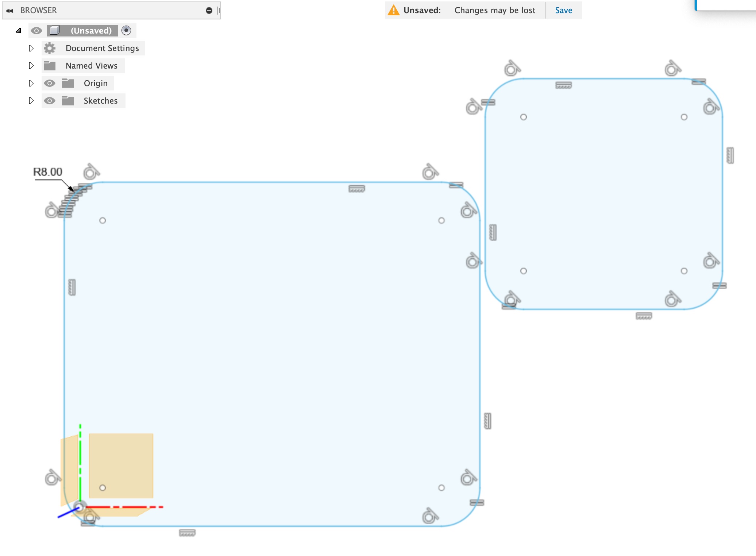Screen dimensions: 756x556
Task: Click the Save link
Action: [563, 10]
